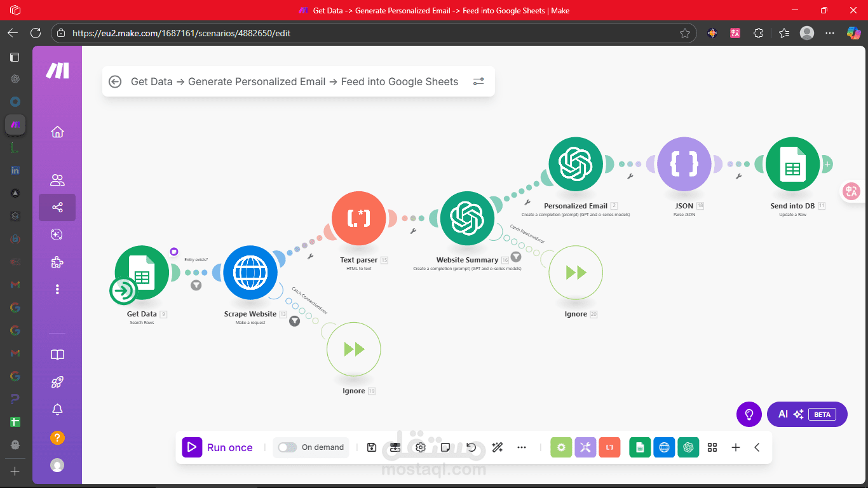The image size is (868, 488).
Task: Open the Get Data Google Sheets module
Action: pyautogui.click(x=142, y=273)
